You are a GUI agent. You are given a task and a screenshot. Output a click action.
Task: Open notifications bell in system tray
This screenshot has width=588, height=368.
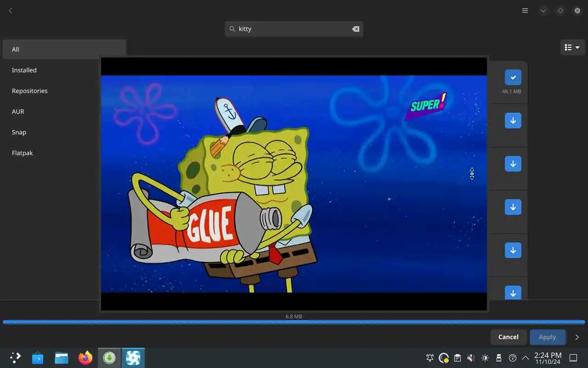(x=430, y=358)
